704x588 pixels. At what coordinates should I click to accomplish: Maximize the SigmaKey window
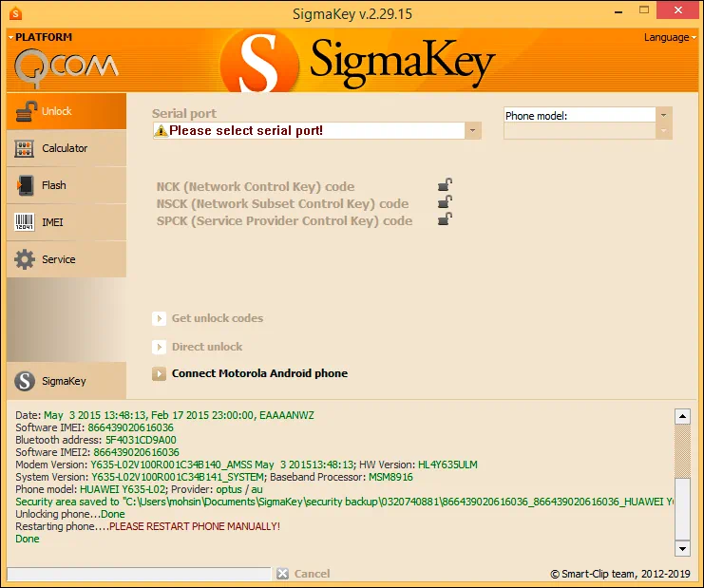[x=644, y=9]
